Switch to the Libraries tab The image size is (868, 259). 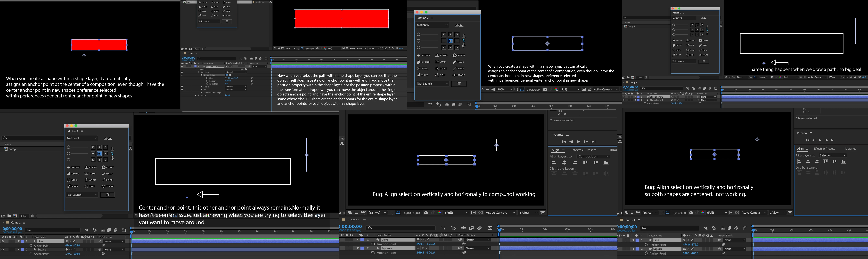click(x=851, y=149)
